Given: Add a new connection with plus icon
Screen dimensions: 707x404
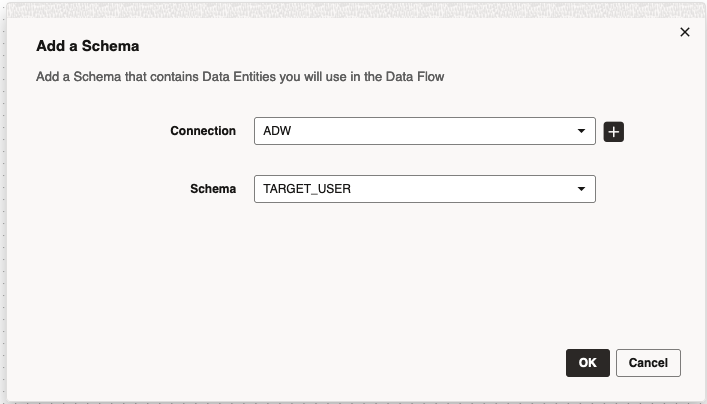Looking at the screenshot, I should (x=614, y=132).
